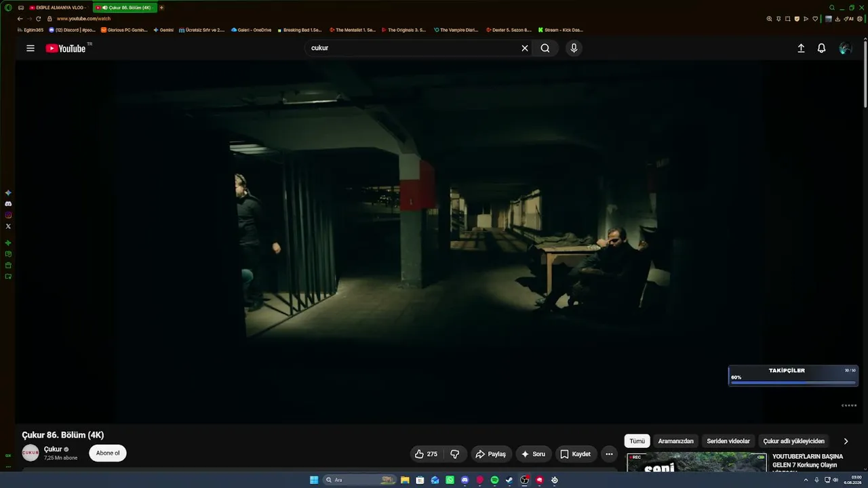The image size is (868, 488).
Task: Open Steam from the taskbar
Action: pos(509,480)
